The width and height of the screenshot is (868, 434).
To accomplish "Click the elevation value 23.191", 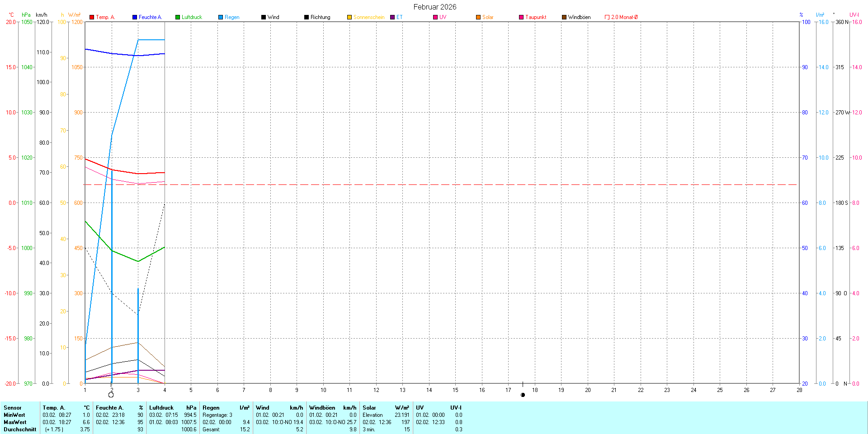I will 402,415.
